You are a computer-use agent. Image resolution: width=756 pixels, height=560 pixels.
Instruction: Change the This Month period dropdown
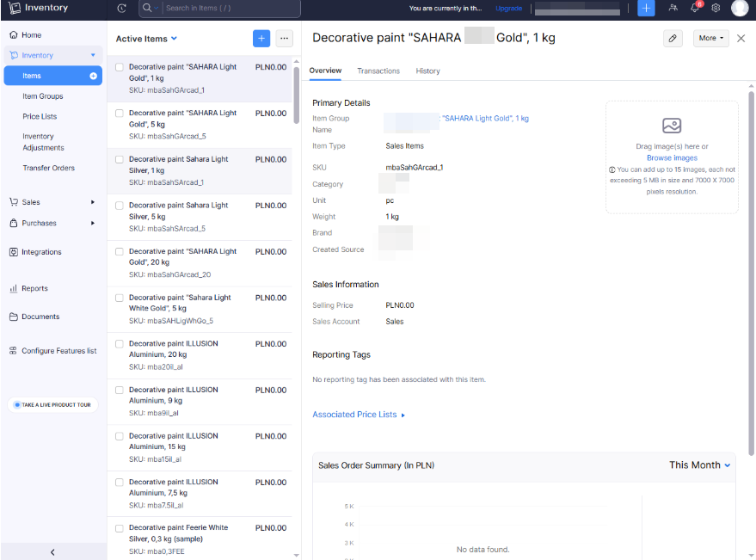pos(699,465)
